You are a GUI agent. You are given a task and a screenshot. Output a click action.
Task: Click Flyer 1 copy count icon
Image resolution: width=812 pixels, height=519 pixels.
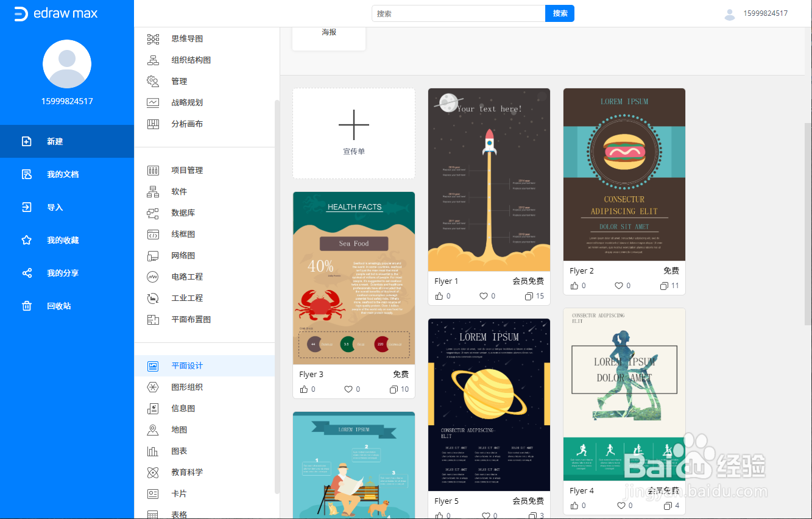point(529,296)
